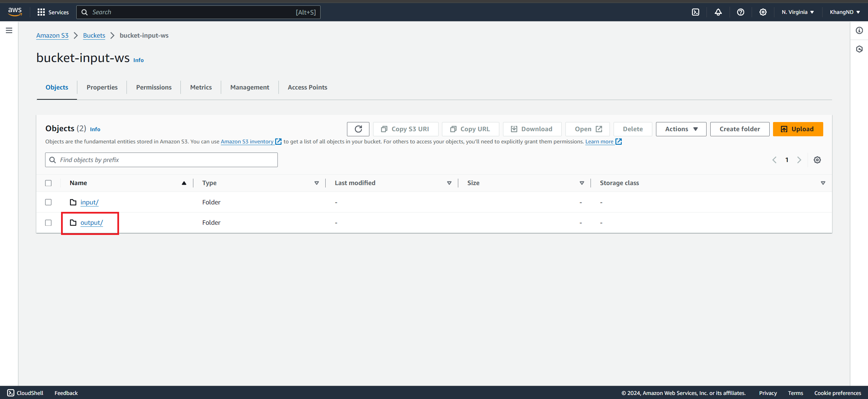Screen dimensions: 868x399
Task: Click Info link beside bucket title
Action: point(138,60)
